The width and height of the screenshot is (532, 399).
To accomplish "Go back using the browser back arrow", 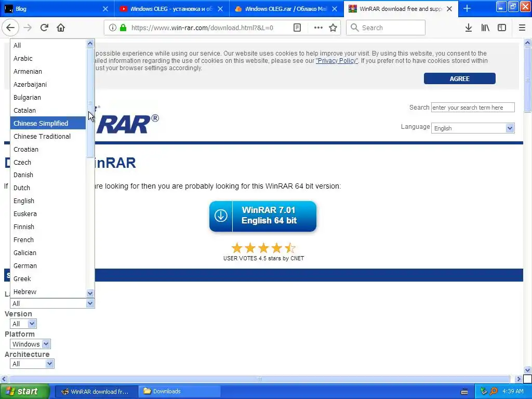I will point(10,28).
